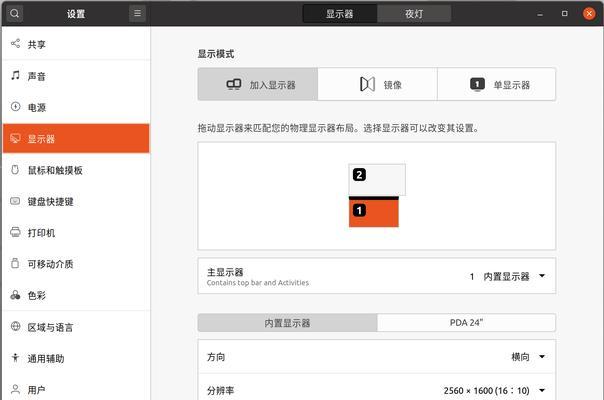
Task: Click the mouse icon beside 鼠标和触摸板
Action: coord(15,170)
